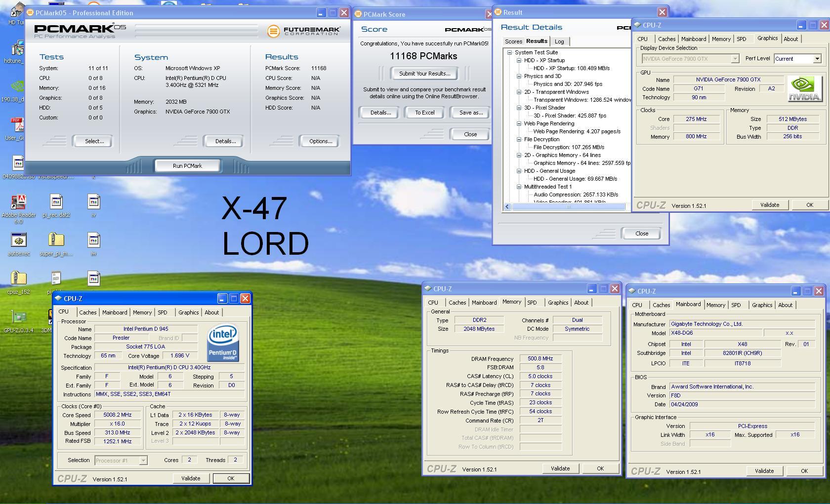Collapse the 3D - Pixel Shader node
The height and width of the screenshot is (504, 830).
click(519, 108)
